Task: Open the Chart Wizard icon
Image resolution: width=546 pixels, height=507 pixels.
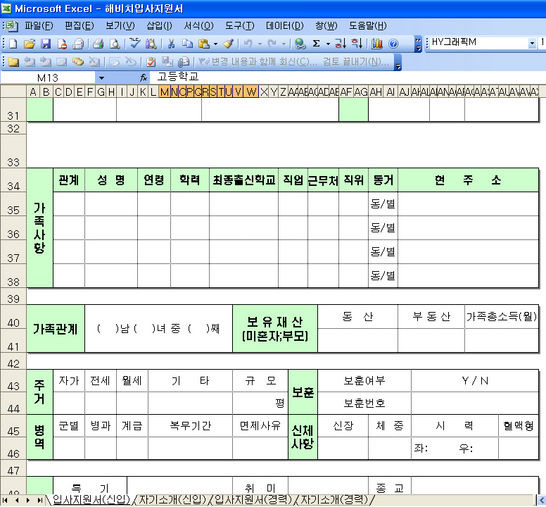Action: pos(377,44)
